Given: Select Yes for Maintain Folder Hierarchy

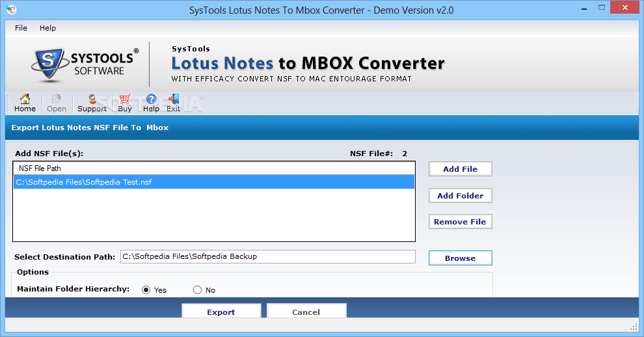Looking at the screenshot, I should click(x=146, y=290).
